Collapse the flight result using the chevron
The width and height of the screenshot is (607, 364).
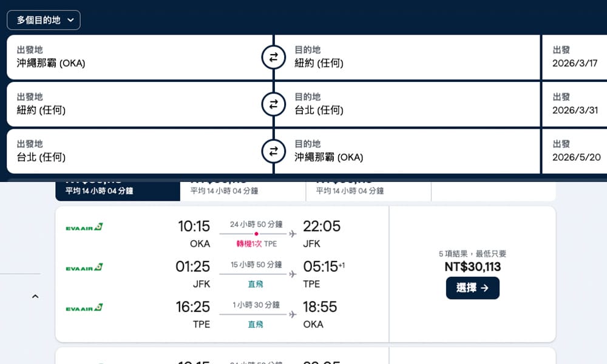35,296
